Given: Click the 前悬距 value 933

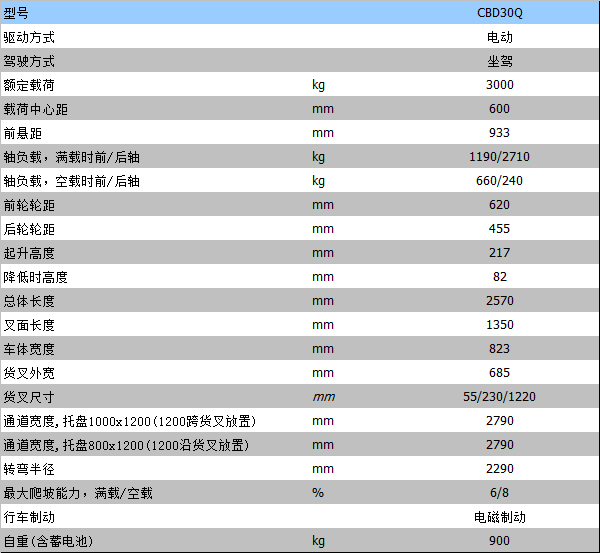Looking at the screenshot, I should [x=499, y=133].
